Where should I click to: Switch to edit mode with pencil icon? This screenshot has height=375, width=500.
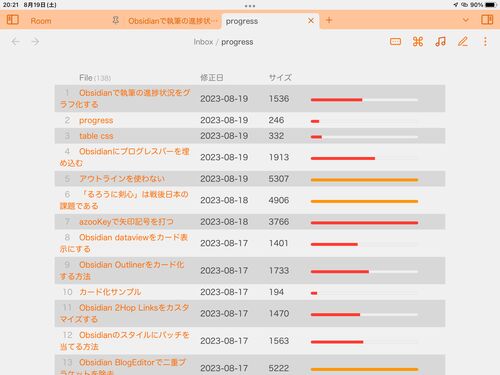pos(463,42)
